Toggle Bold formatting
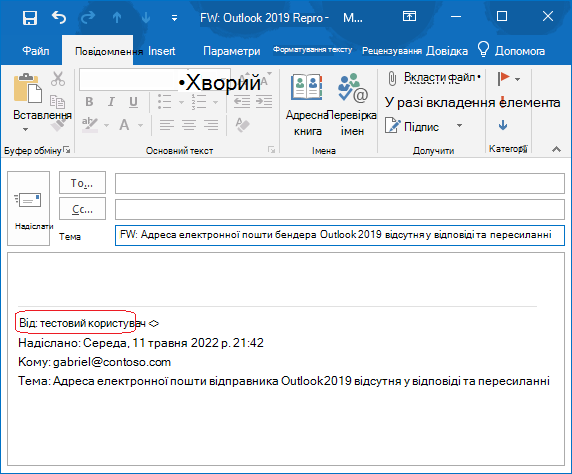Screen dimensions: 572x474 click(x=89, y=102)
